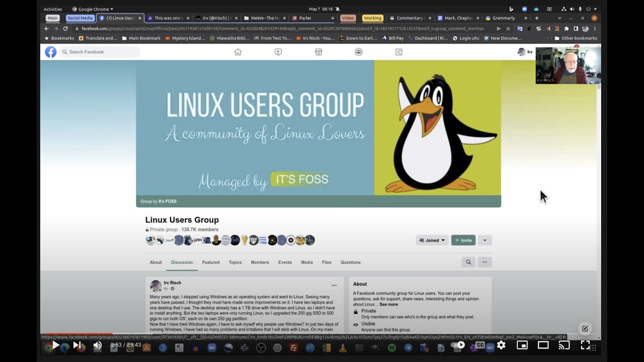Click the Search Facebook field
This screenshot has height=362, width=644.
coord(100,52)
